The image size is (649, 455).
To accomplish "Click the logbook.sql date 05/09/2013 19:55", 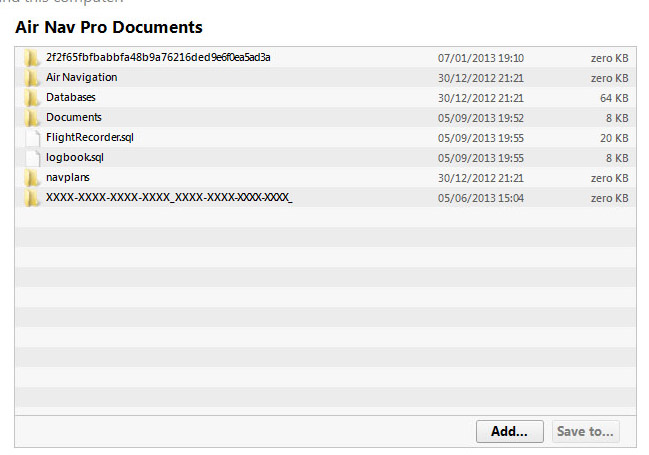I will click(481, 158).
